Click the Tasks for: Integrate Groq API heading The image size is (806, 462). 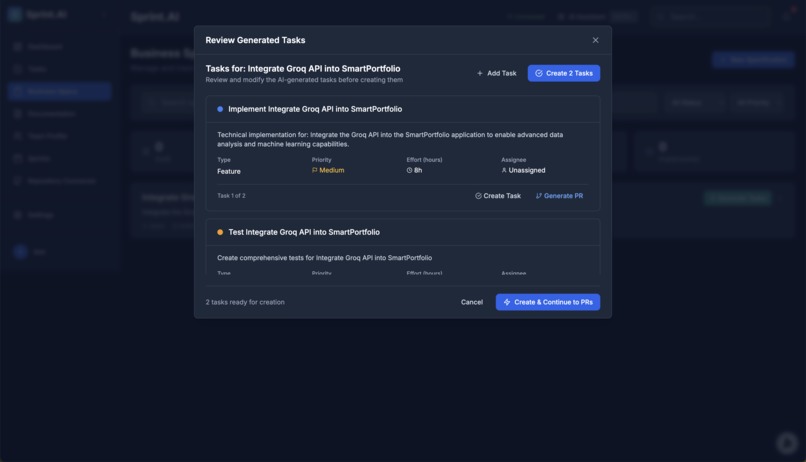[303, 68]
